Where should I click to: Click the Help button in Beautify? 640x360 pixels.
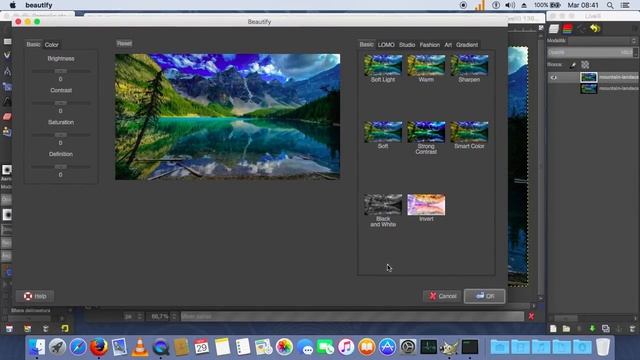(x=35, y=296)
